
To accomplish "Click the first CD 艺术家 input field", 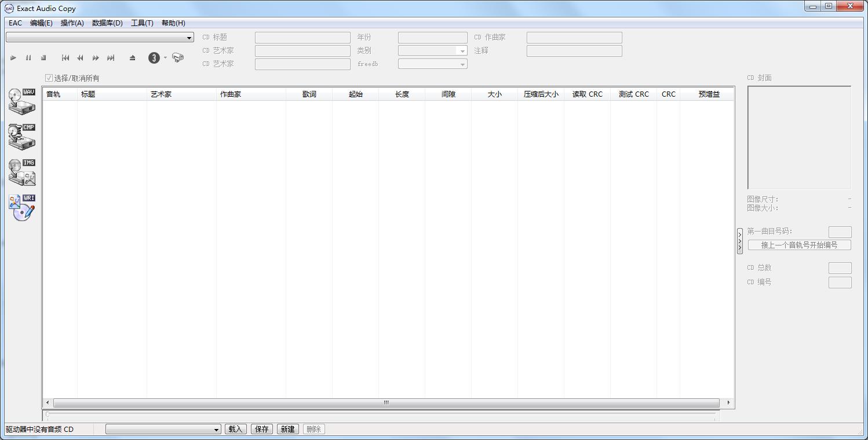I will point(302,51).
